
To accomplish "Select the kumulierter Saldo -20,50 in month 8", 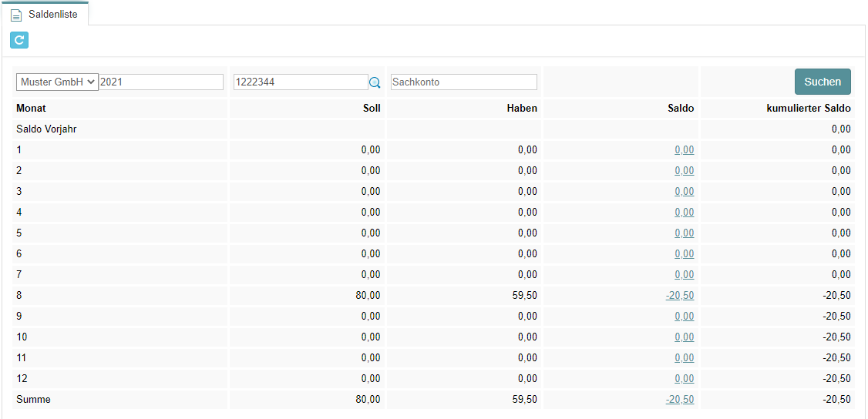I will (x=836, y=296).
